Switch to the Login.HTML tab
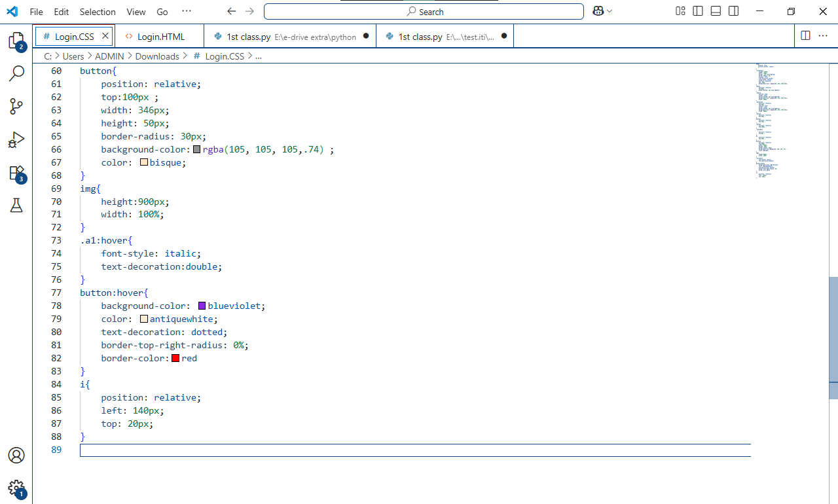This screenshot has width=838, height=504. (x=160, y=37)
